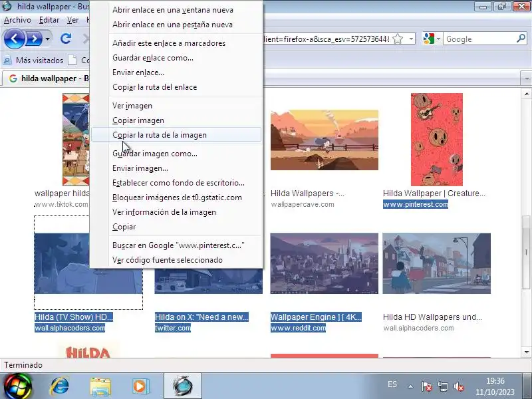Click the Hilda Wallpapers -... result title

(307, 194)
